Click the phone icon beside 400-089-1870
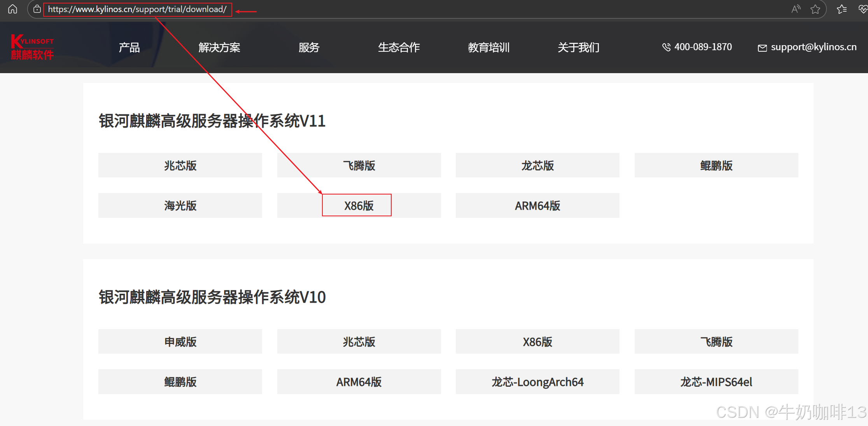This screenshot has height=426, width=868. point(666,47)
